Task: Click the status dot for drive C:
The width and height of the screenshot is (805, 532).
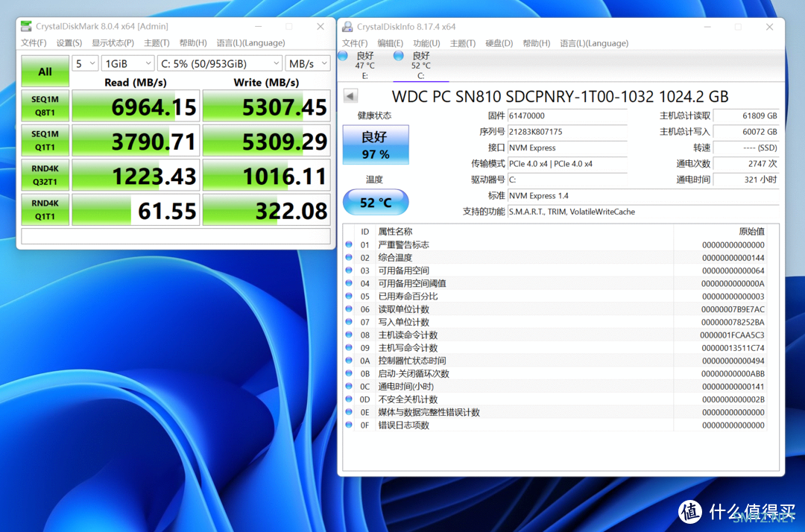Action: click(x=398, y=55)
